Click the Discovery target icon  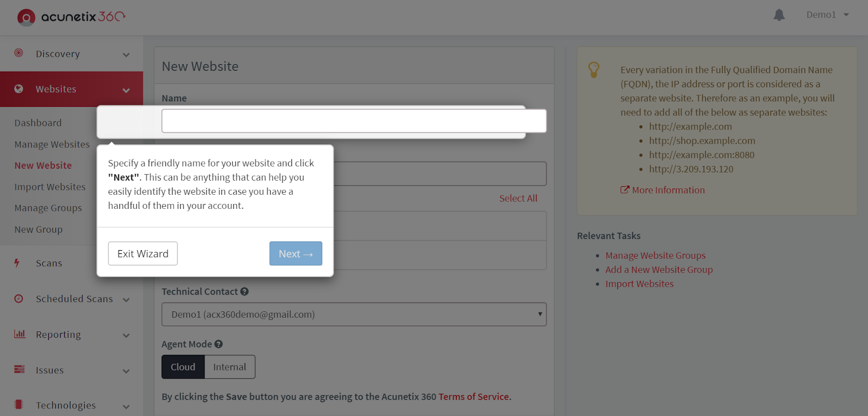point(19,53)
